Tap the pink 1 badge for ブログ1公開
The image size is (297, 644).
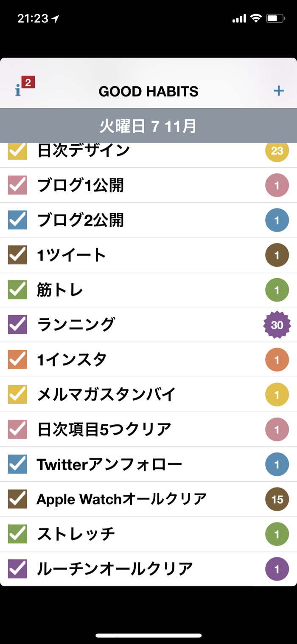pos(277,186)
